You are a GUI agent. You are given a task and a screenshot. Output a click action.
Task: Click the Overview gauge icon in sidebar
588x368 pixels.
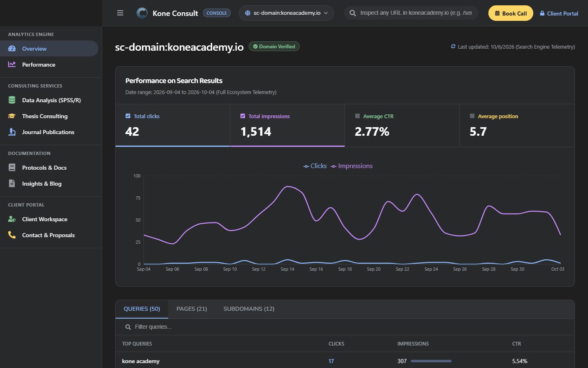pos(12,49)
